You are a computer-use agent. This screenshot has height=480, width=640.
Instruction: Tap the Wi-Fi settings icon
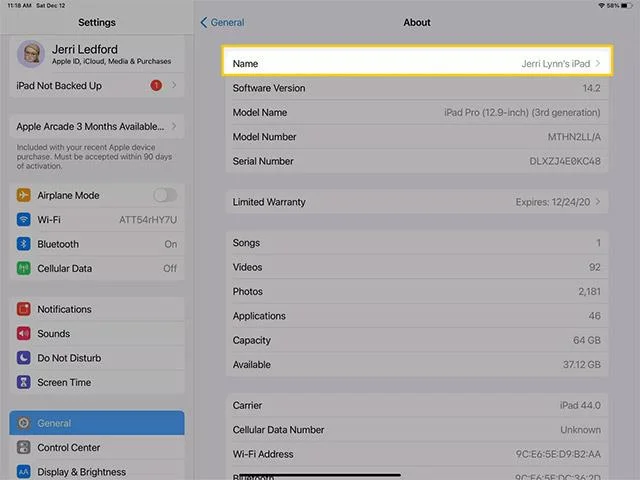point(24,220)
